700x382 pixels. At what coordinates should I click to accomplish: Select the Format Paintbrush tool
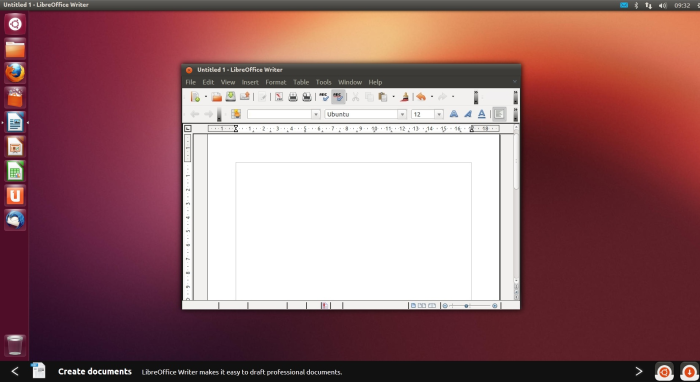tap(405, 96)
